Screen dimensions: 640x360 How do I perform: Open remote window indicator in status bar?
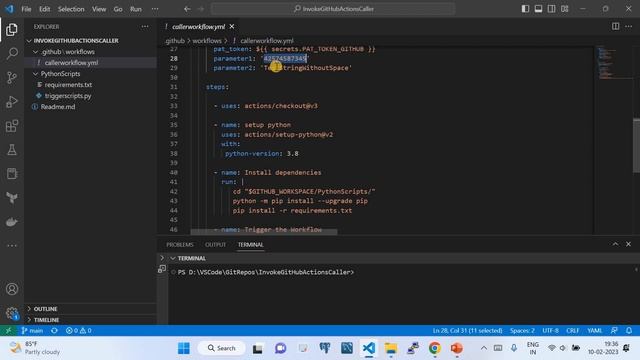tap(8, 331)
